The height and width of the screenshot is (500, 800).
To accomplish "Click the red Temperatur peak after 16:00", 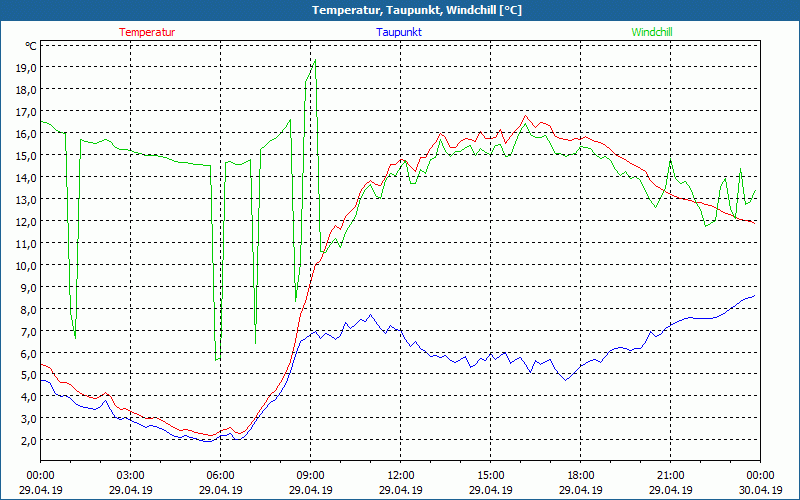I will click(x=526, y=116).
